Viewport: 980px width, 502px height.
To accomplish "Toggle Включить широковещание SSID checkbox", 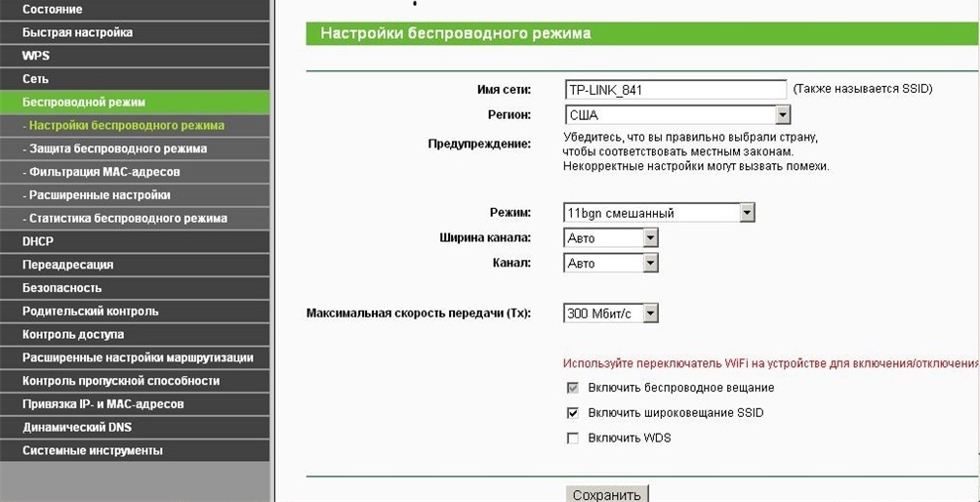I will (x=573, y=413).
